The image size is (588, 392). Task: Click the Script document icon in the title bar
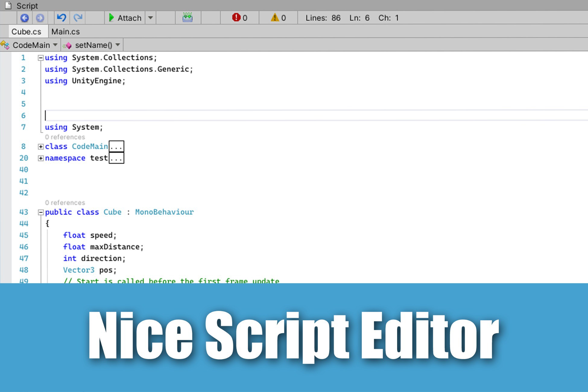[8, 5]
